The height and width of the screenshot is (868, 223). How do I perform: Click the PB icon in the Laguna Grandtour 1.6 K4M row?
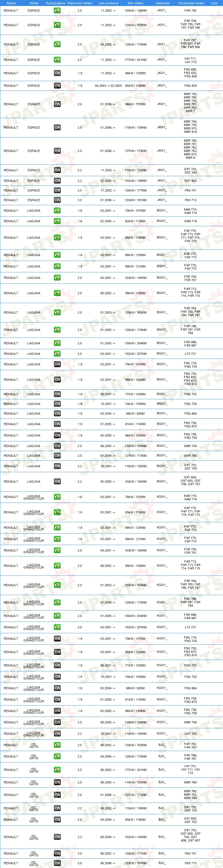[x=57, y=497]
